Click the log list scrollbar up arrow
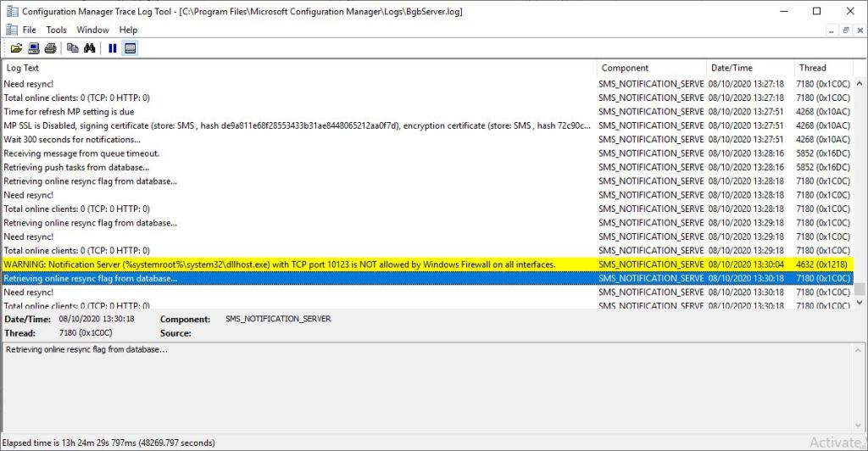 click(x=860, y=83)
